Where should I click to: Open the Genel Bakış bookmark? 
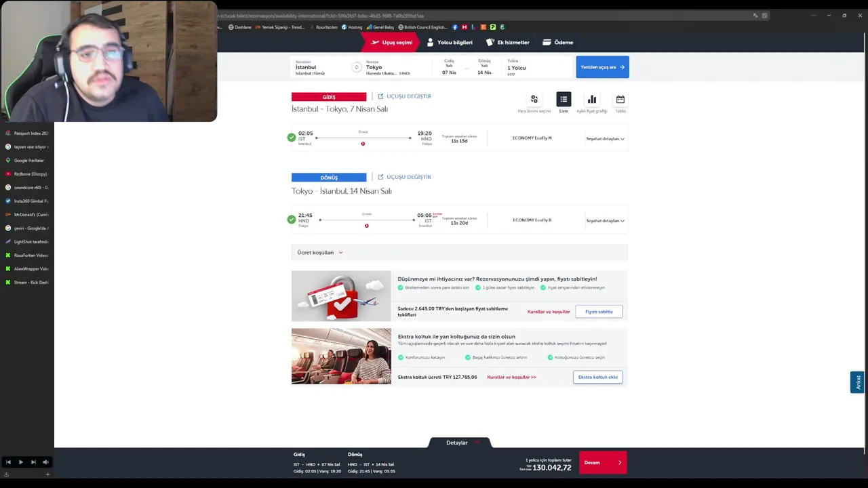point(380,27)
